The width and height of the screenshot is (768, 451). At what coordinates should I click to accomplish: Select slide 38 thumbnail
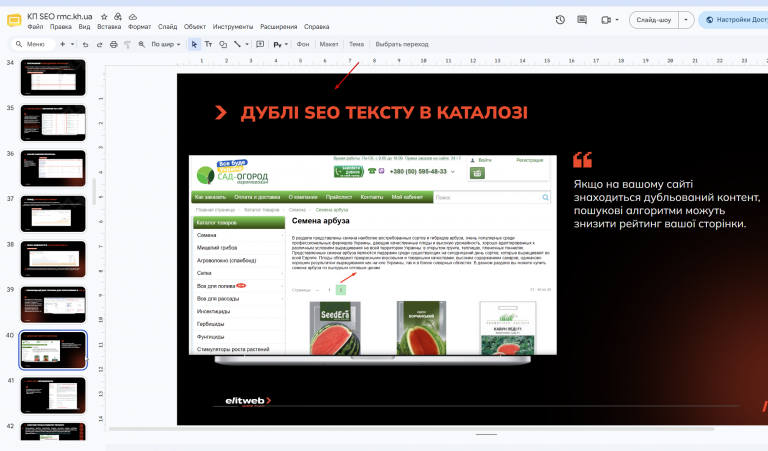[x=53, y=260]
